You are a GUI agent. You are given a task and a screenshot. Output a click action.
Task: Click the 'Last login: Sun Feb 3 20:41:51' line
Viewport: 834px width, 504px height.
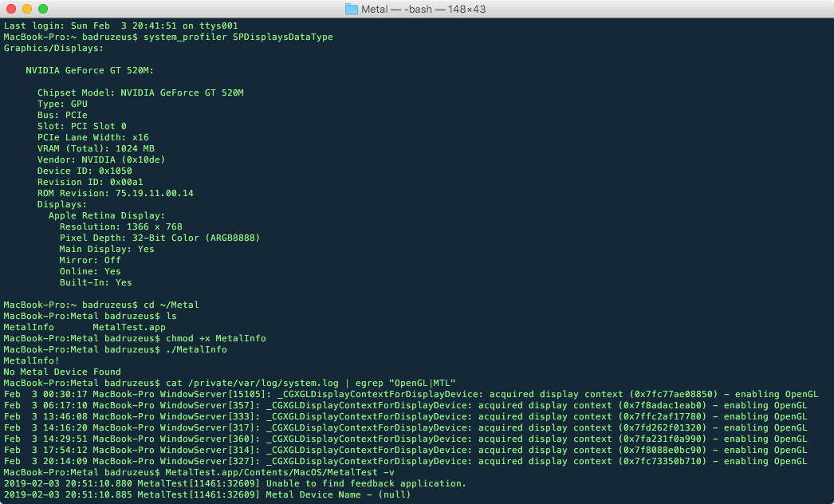click(x=120, y=26)
